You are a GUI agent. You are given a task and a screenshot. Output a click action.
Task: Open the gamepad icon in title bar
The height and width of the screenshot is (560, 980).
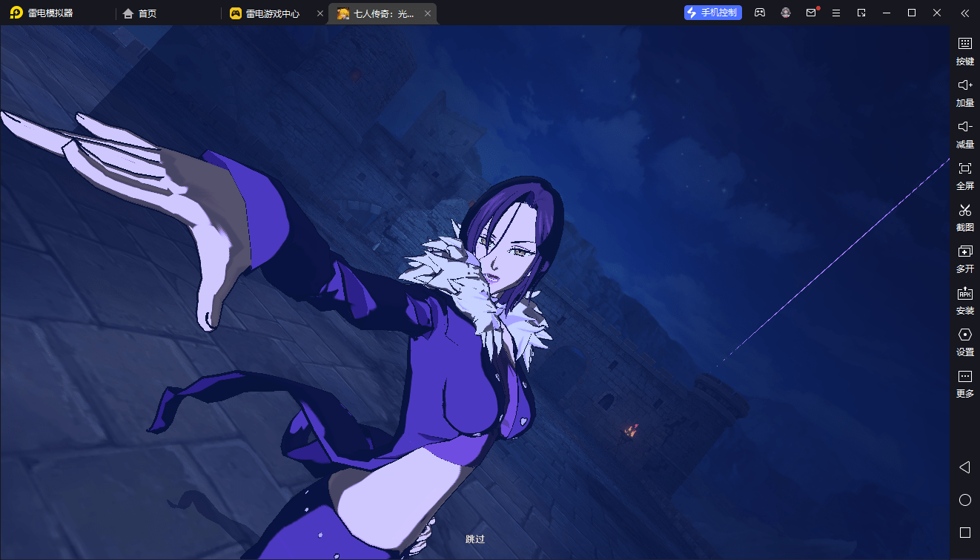pyautogui.click(x=760, y=13)
